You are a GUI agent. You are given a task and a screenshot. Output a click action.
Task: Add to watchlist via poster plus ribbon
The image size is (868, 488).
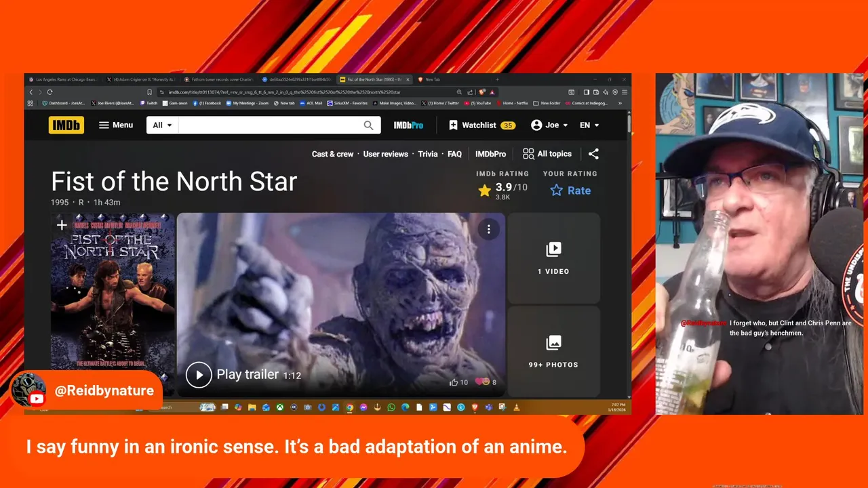(x=61, y=225)
